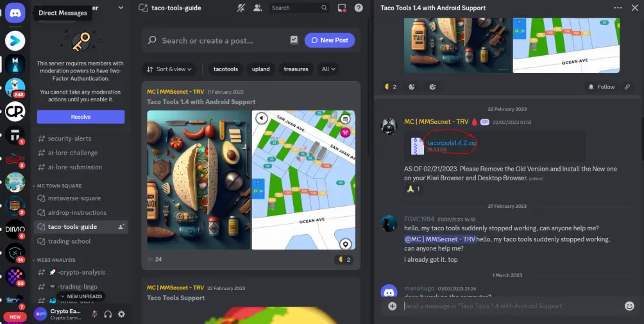This screenshot has width=644, height=324.
Task: Open Direct Messages via Discord logo
Action: 15,12
